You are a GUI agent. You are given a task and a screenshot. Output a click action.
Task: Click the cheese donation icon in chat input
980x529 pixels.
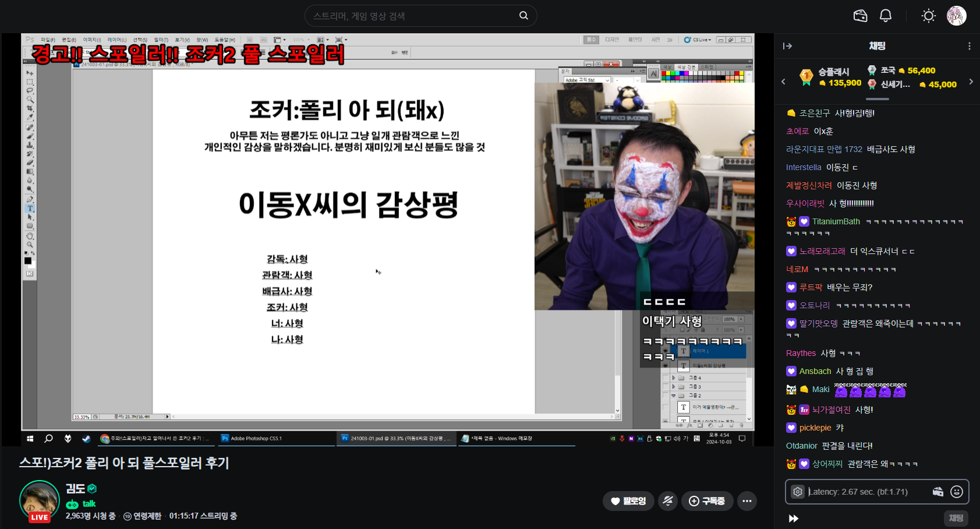(937, 492)
